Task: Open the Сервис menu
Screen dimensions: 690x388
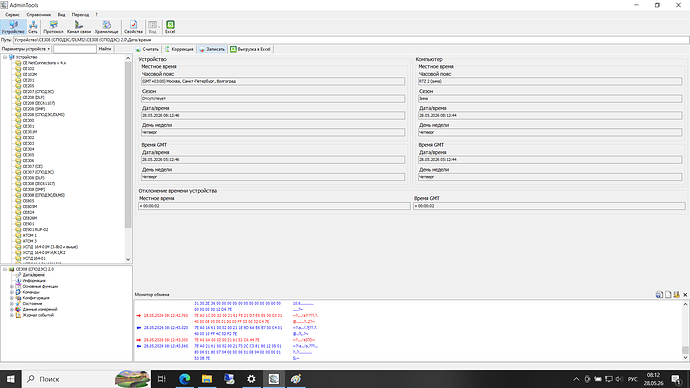Action: pos(12,15)
